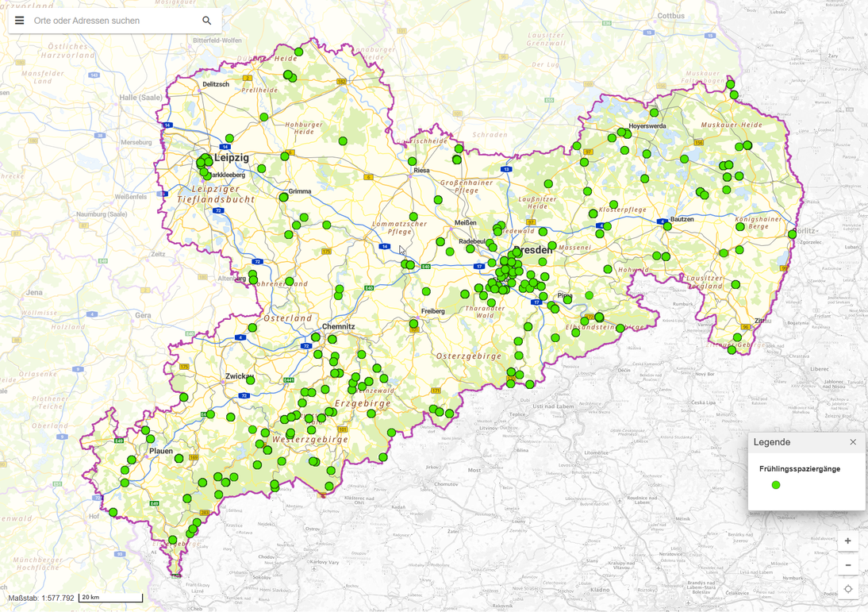Screen dimensions: 868x612
Task: Click inside the 'Orte oder Adressen suchen' field
Action: click(x=103, y=21)
